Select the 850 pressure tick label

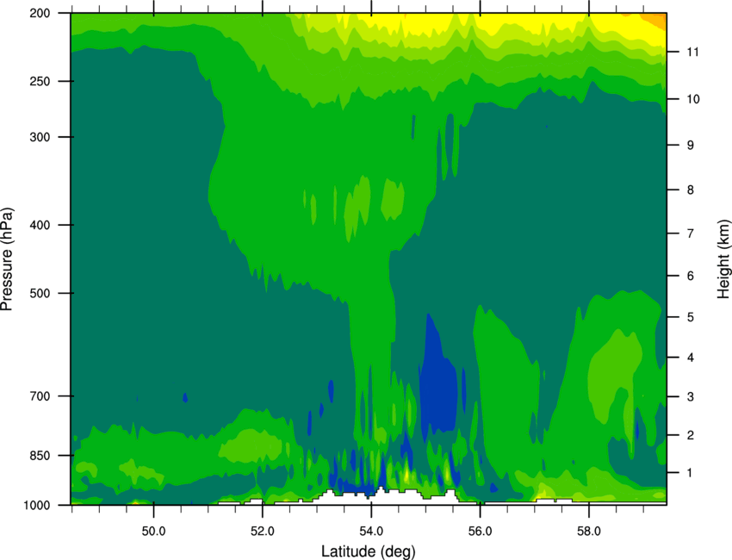click(x=40, y=456)
